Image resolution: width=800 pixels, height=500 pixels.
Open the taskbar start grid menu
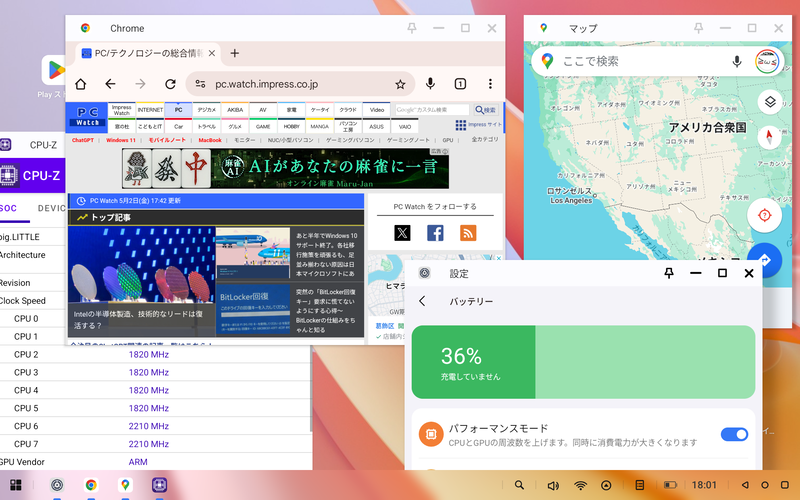(16, 485)
